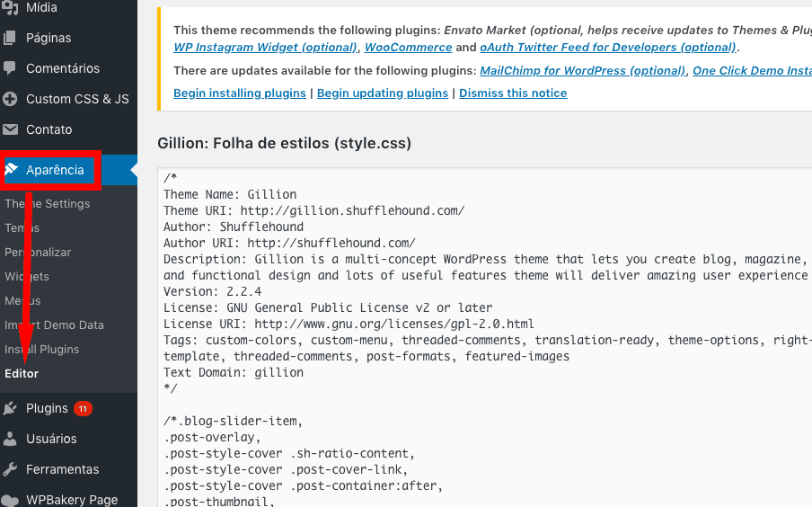Click the Custom CSS & JS plus icon
812x507 pixels.
10,99
